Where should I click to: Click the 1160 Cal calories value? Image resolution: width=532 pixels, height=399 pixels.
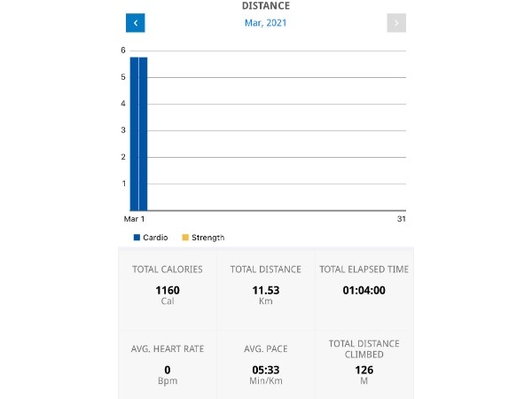pyautogui.click(x=168, y=290)
